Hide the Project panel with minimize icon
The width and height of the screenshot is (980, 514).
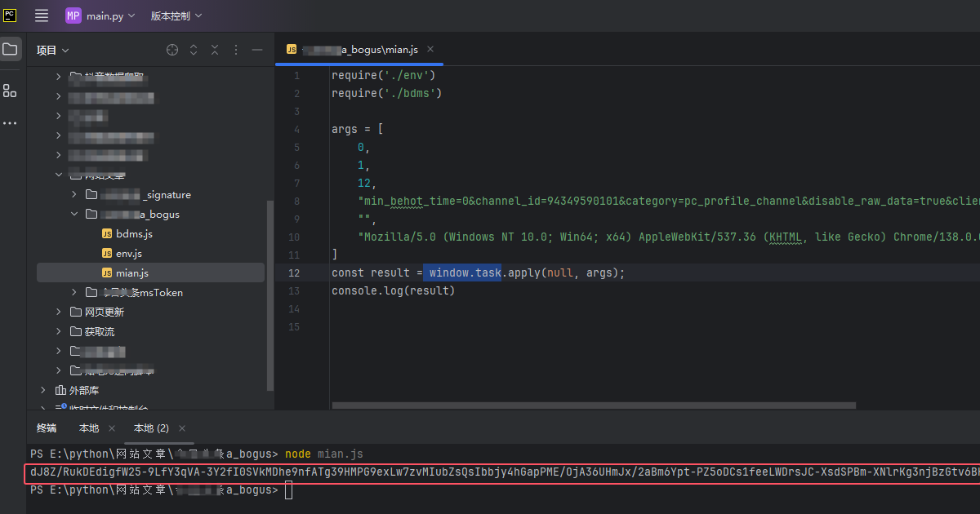[x=257, y=50]
